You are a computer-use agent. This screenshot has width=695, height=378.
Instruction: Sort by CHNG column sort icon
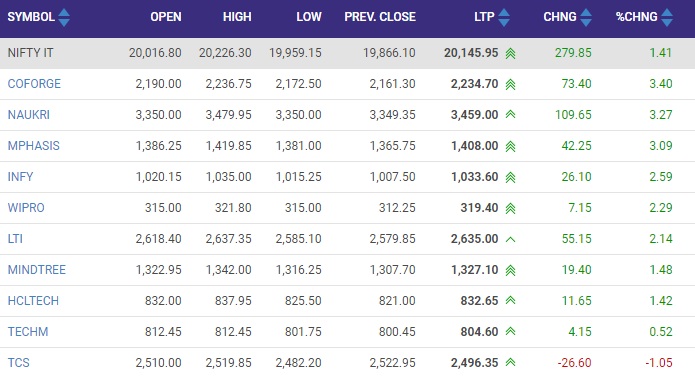coord(586,18)
